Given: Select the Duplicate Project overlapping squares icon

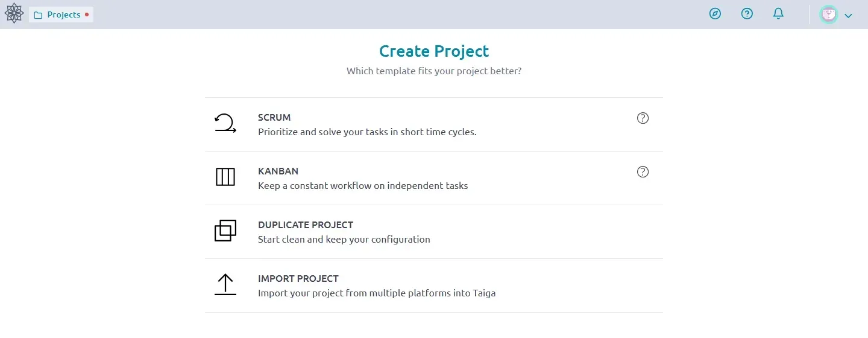Looking at the screenshot, I should pos(225,231).
